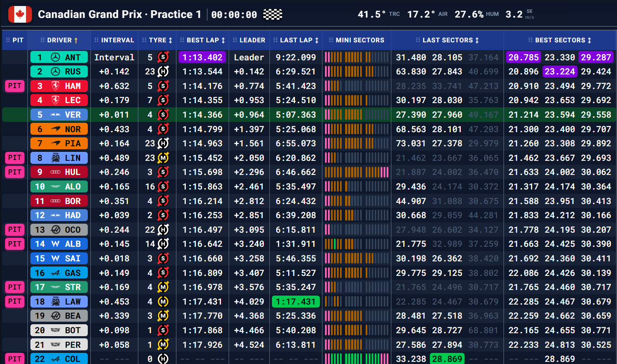
Task: Sort by DRIVER using its arrow
Action: point(76,40)
